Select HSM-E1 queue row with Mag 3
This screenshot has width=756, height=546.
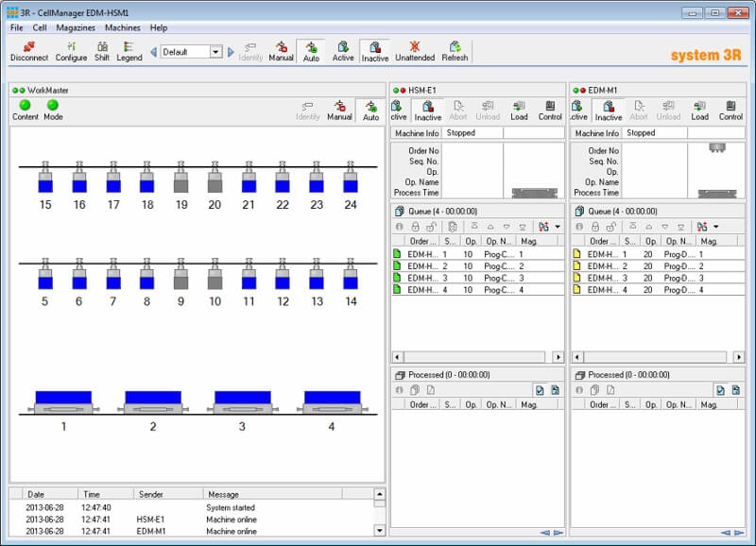click(477, 278)
